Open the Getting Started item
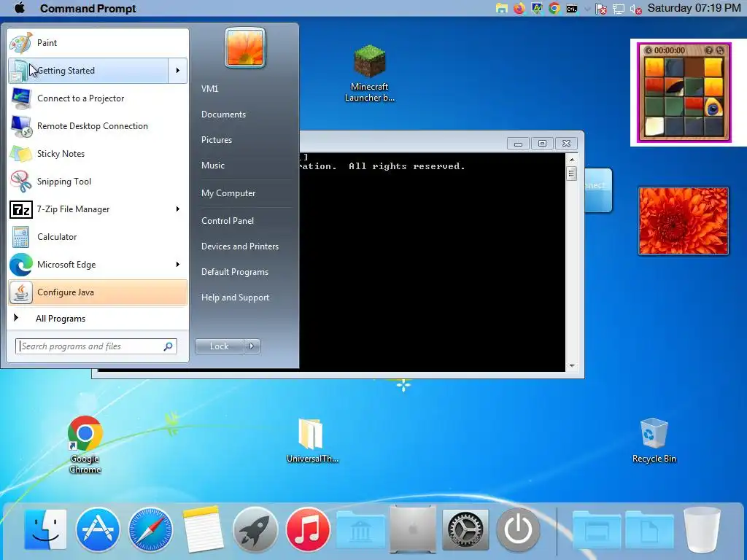 [88, 71]
